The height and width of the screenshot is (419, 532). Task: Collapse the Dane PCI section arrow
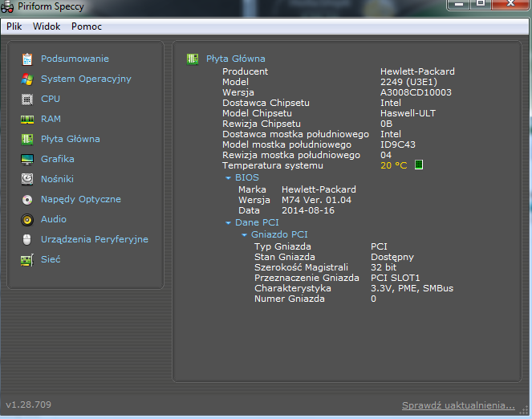tap(229, 223)
